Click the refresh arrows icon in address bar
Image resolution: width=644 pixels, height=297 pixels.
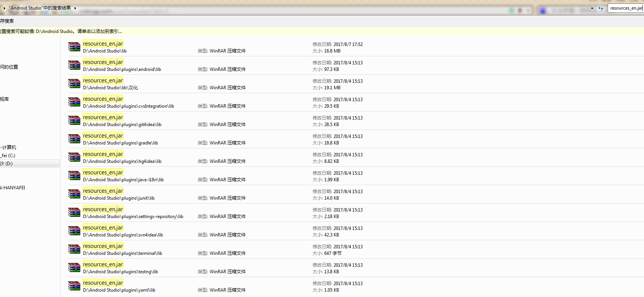(x=601, y=8)
